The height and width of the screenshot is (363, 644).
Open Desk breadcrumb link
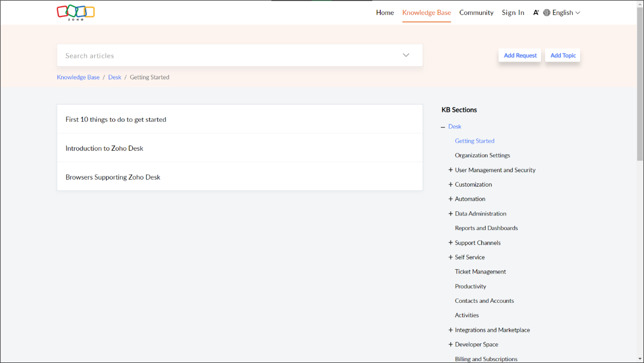115,77
